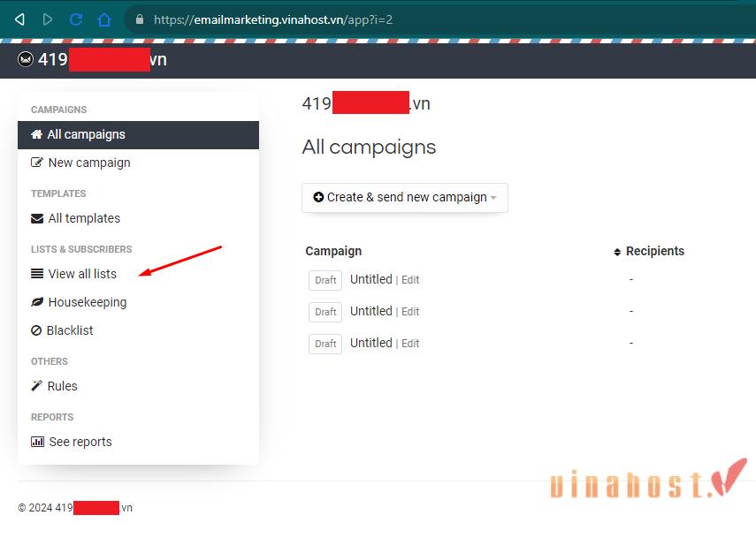
Task: Click the Campaign column header
Action: pos(333,251)
